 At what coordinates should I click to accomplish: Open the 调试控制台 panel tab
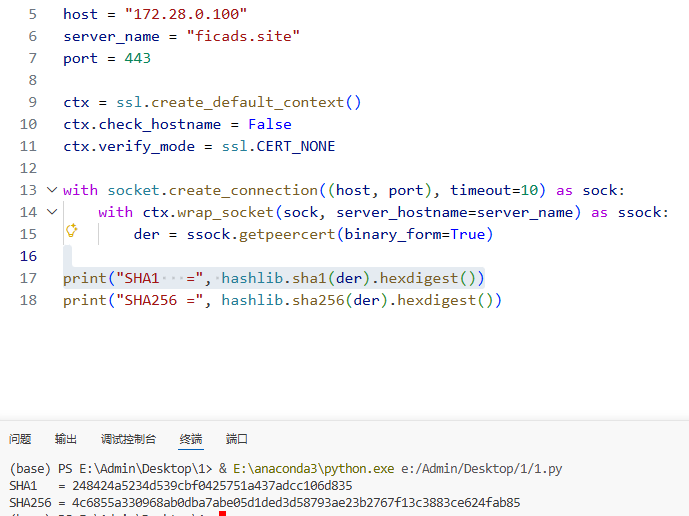(128, 439)
